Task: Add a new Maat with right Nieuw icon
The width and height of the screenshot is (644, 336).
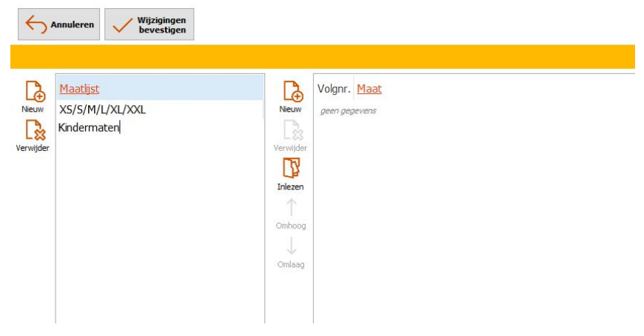Action: 290,92
